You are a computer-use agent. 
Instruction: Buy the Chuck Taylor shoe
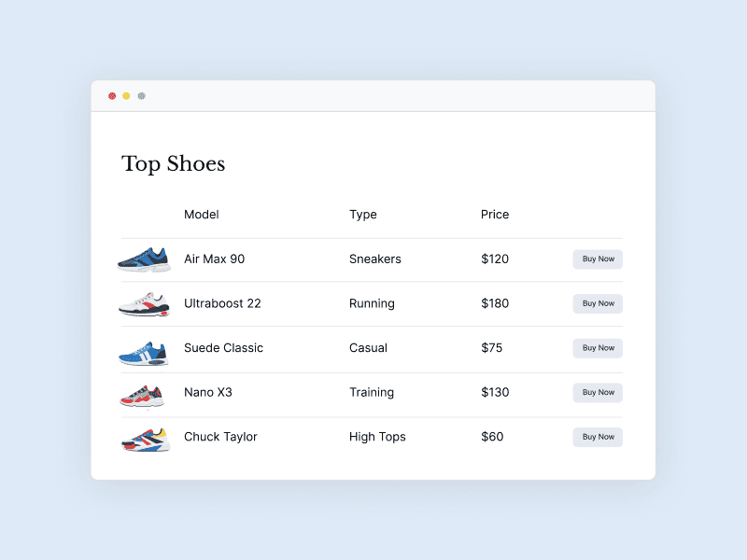[598, 437]
